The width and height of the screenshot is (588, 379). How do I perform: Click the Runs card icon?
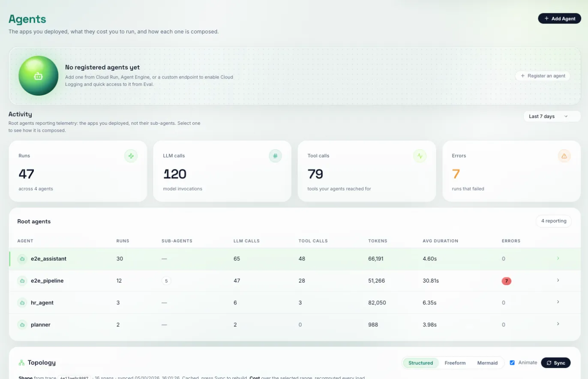tap(131, 156)
